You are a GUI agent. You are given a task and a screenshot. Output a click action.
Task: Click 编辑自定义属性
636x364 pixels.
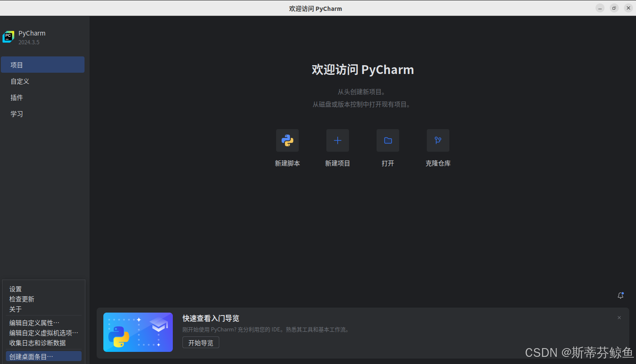coord(34,322)
